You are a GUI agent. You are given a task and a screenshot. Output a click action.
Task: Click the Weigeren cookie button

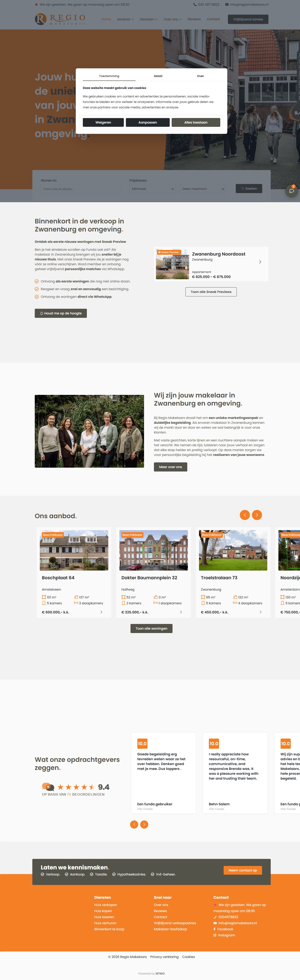click(103, 123)
